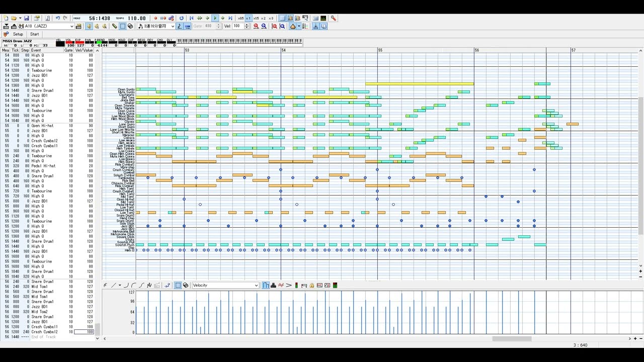Toggle the bar-graph display button beside Velocity
The height and width of the screenshot is (362, 644).
266,285
